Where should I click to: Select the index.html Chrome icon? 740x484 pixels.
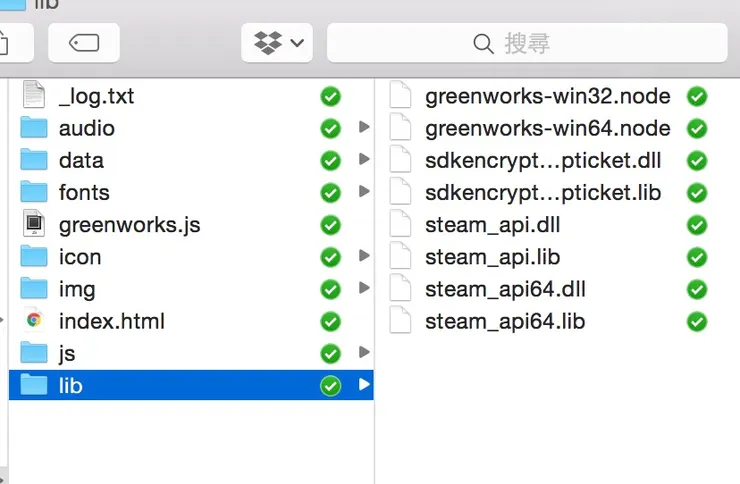click(34, 320)
